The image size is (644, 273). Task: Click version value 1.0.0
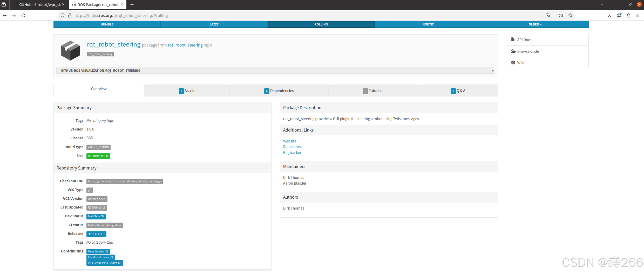(x=90, y=129)
